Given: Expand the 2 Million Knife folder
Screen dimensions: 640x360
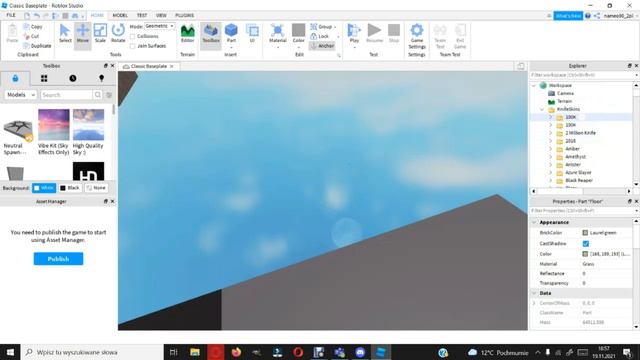Looking at the screenshot, I should coord(550,133).
